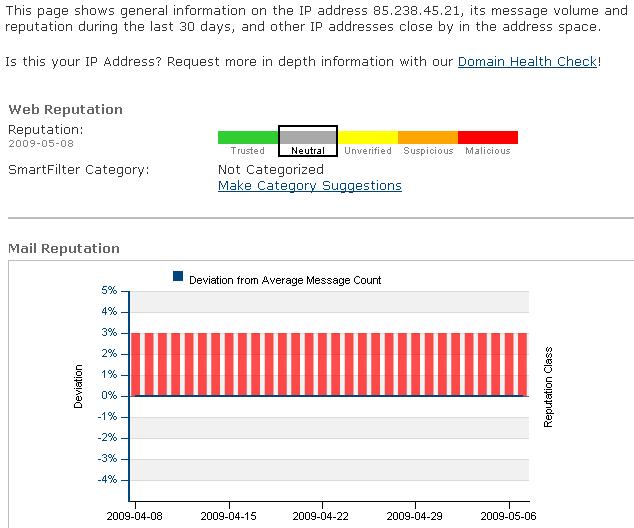Click the -2% deviation axis label
The width and height of the screenshot is (634, 528).
point(108,437)
